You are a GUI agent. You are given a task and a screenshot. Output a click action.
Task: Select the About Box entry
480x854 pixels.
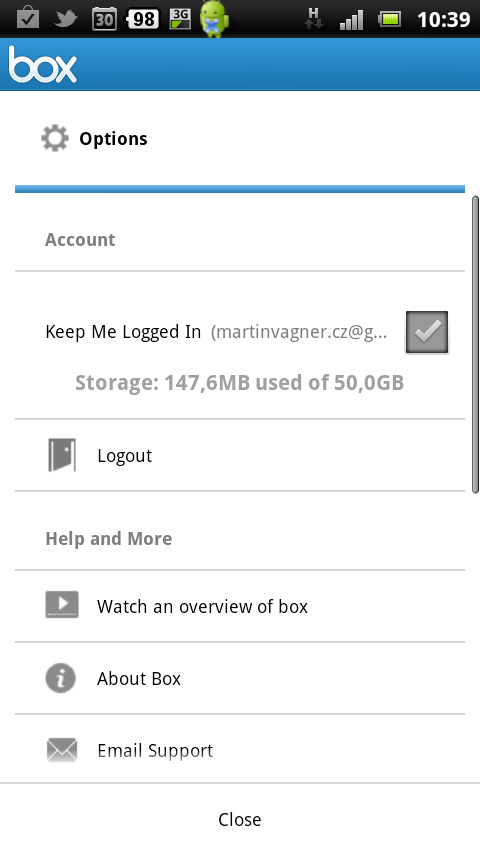(240, 678)
